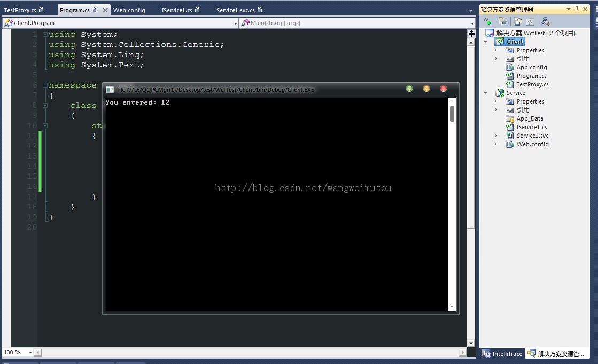This screenshot has height=364, width=598.
Task: Click the Show All Files toolbar icon
Action: [518, 21]
